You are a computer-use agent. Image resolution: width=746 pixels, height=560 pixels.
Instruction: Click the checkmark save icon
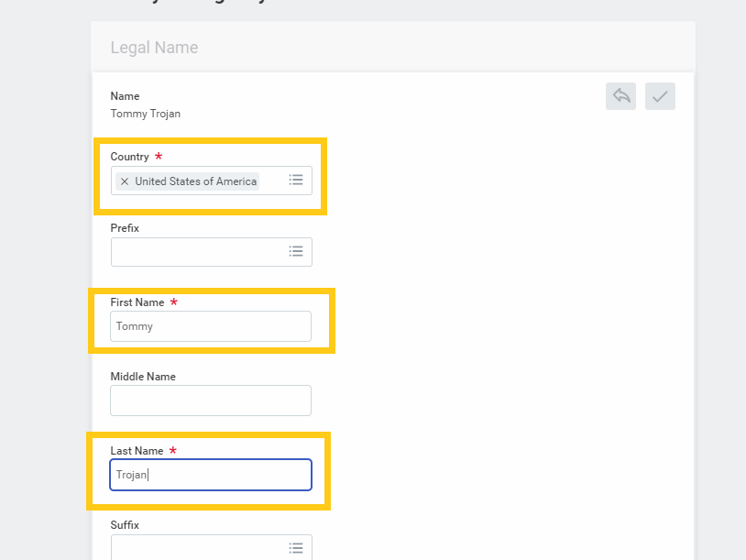(x=660, y=96)
